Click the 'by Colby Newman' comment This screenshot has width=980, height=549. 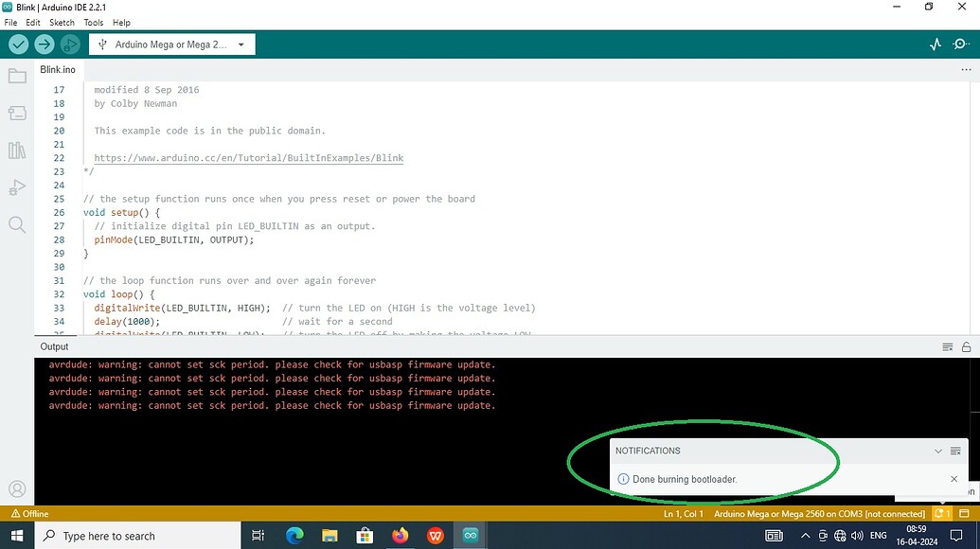135,104
